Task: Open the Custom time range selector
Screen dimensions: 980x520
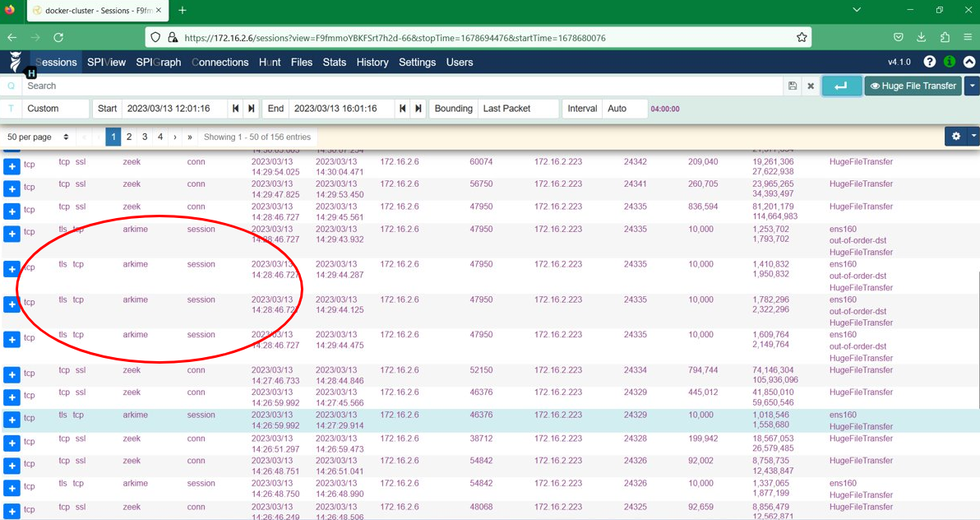Action: 54,108
